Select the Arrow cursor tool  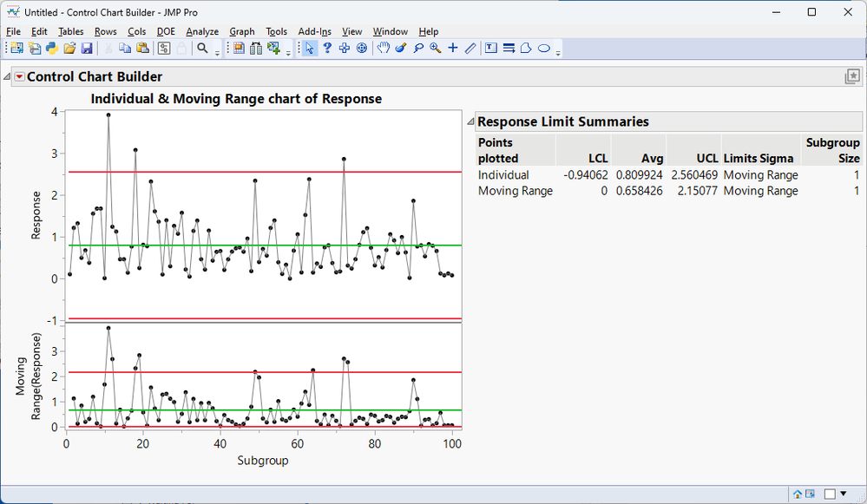310,49
